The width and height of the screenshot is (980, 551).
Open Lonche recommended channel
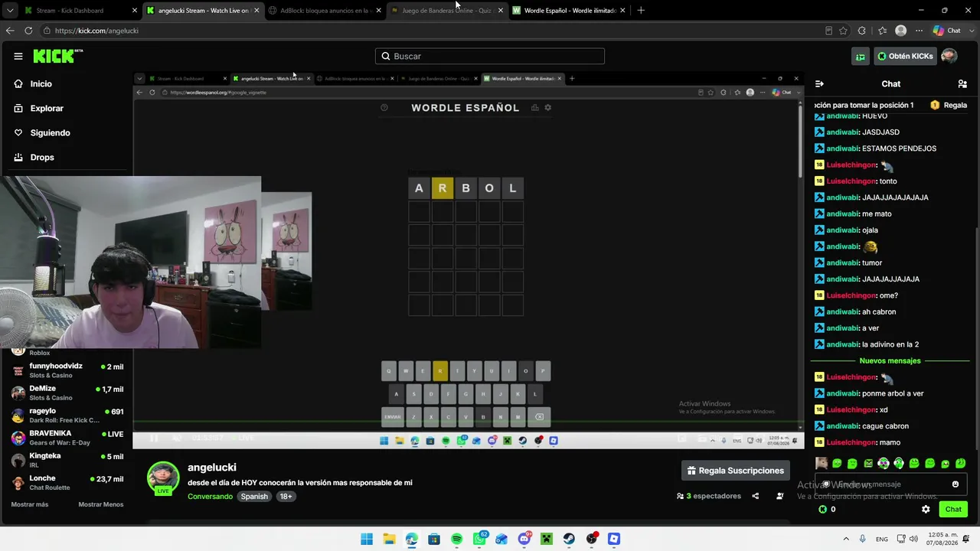[67, 483]
